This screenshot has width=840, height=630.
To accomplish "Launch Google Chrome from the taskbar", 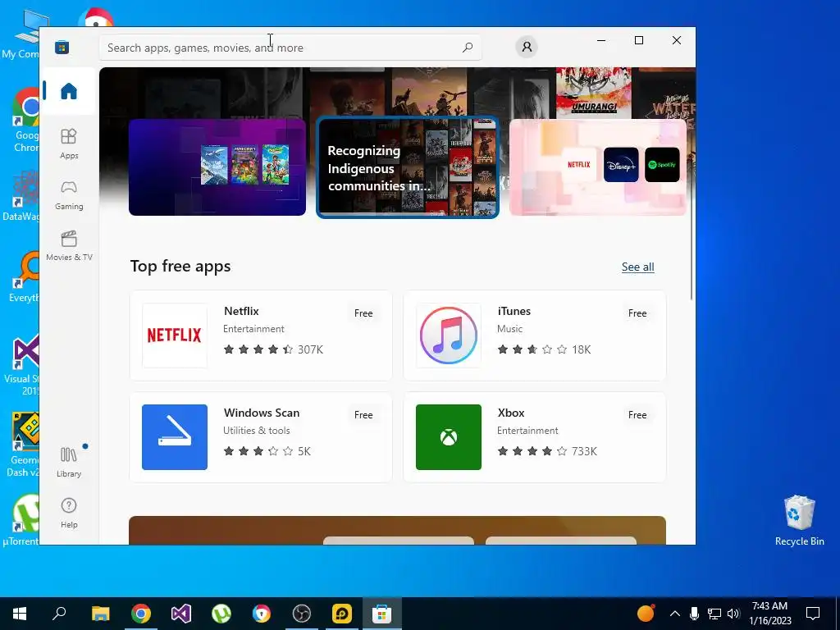I will 141,614.
